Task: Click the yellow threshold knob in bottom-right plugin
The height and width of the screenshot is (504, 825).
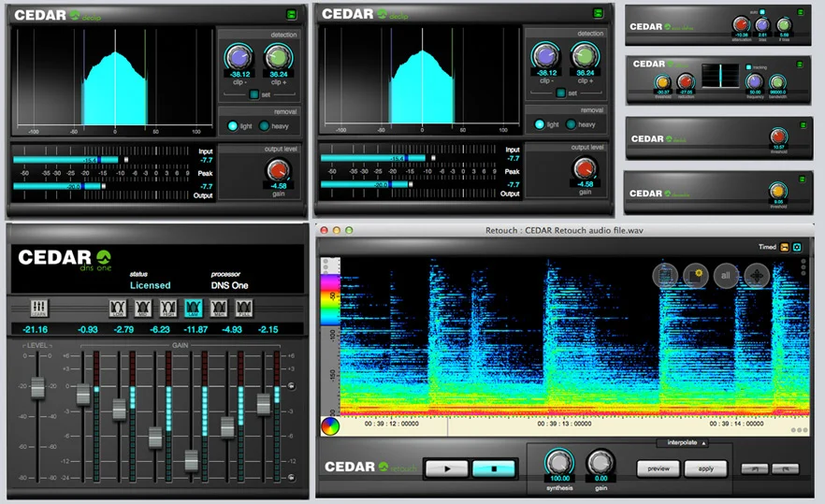Action: click(777, 191)
